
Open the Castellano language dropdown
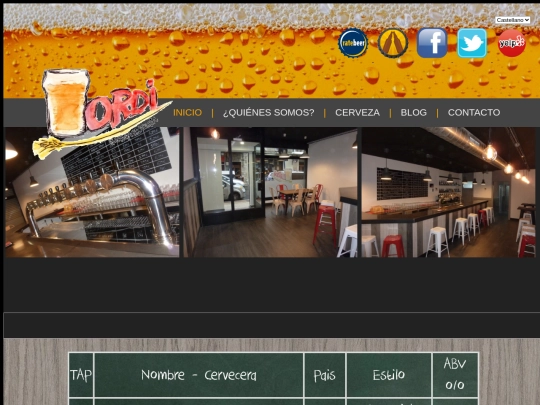(513, 20)
